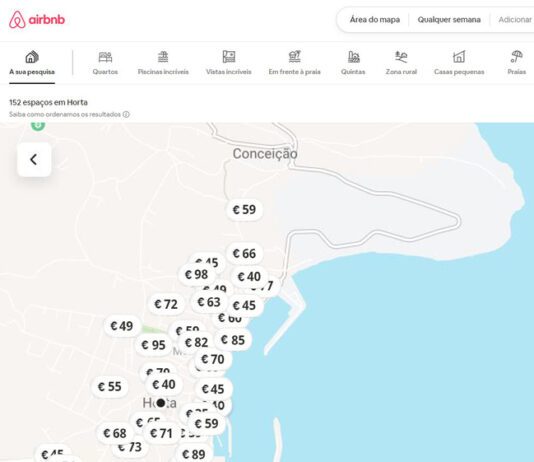This screenshot has width=534, height=462.
Task: Open the €98 map listing
Action: coord(197,274)
